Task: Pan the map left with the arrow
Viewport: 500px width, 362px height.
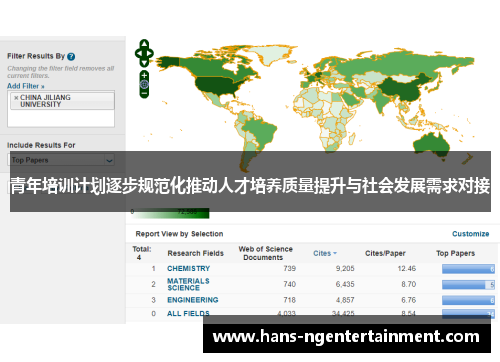Action: [138, 53]
